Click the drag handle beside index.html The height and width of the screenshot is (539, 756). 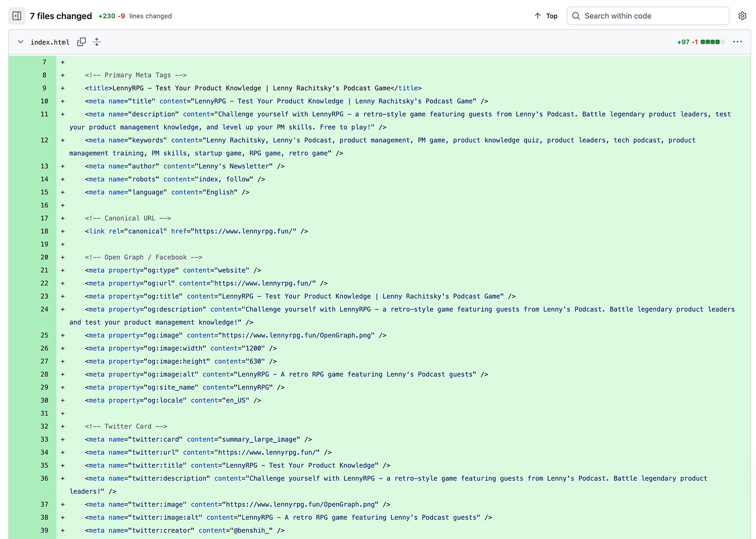click(x=97, y=42)
